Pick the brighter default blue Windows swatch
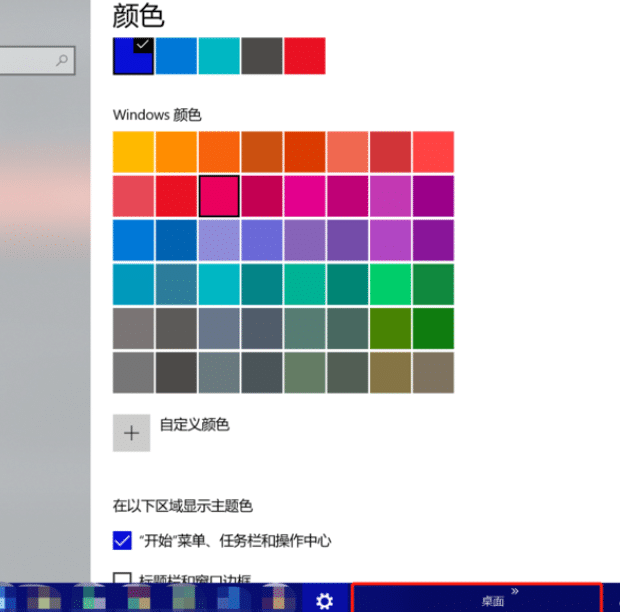 133,240
